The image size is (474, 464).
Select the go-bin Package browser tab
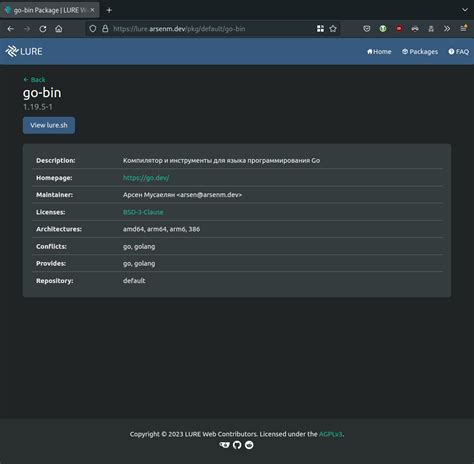pos(50,10)
